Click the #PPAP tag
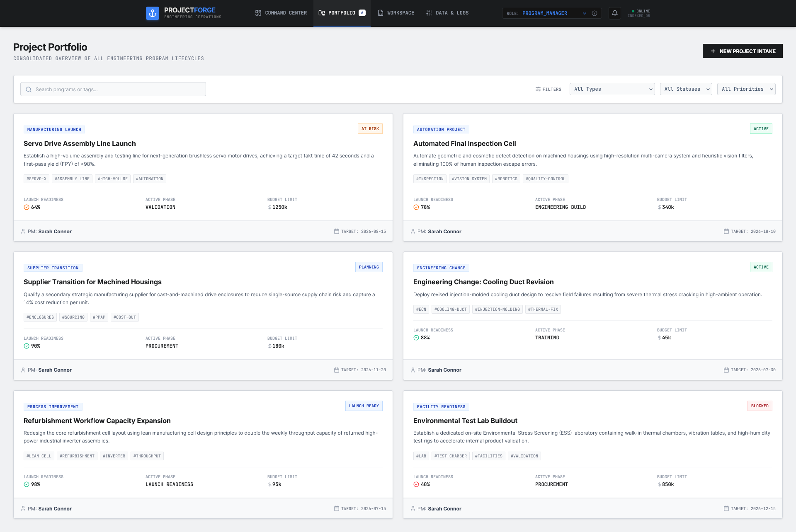 click(99, 317)
